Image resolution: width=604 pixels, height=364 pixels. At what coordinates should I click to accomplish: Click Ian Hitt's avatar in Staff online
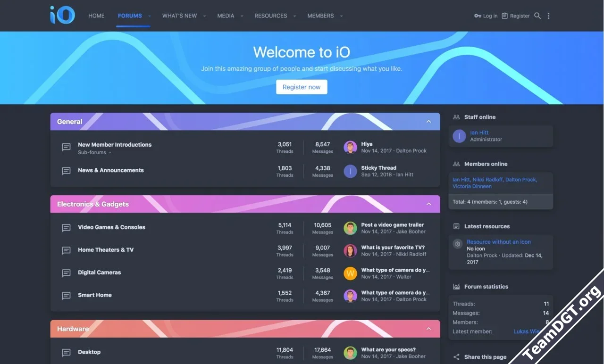click(459, 136)
